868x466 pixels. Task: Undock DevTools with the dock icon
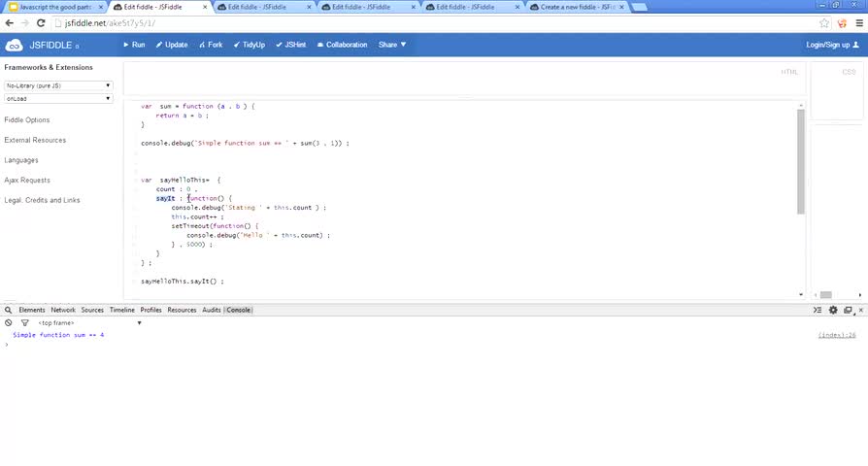tap(848, 310)
